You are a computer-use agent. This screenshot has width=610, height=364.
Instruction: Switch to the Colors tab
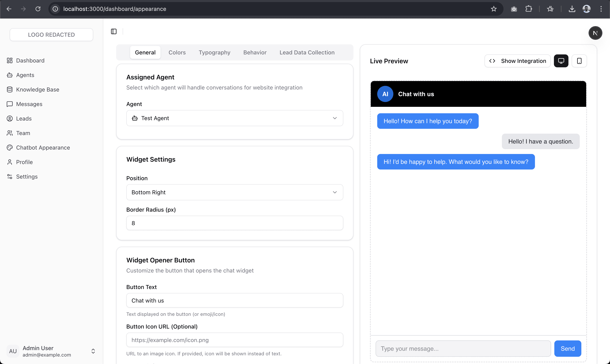177,52
